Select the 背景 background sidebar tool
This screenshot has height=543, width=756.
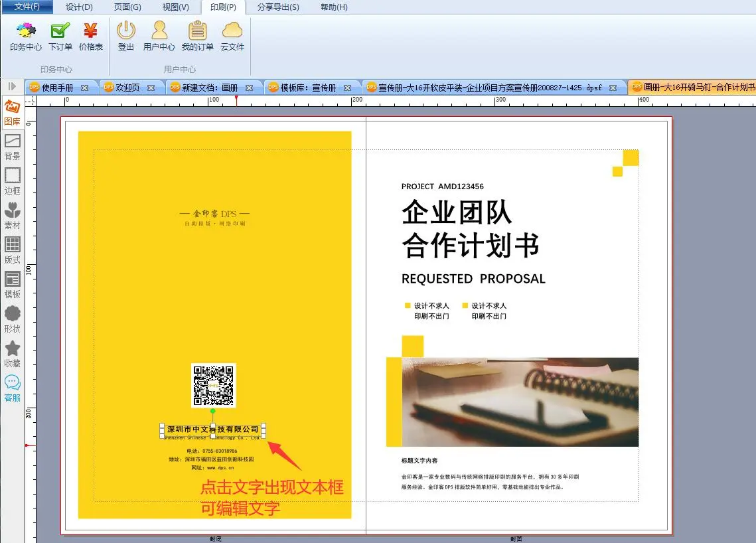pos(12,146)
